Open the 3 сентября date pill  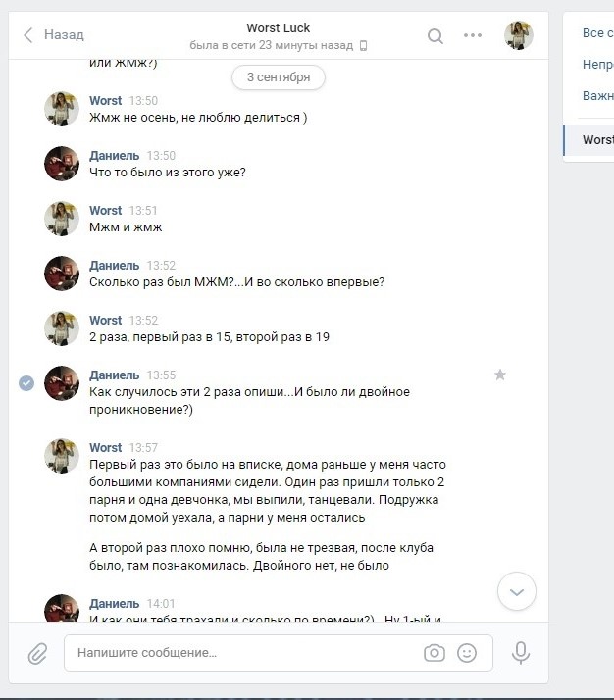[279, 77]
